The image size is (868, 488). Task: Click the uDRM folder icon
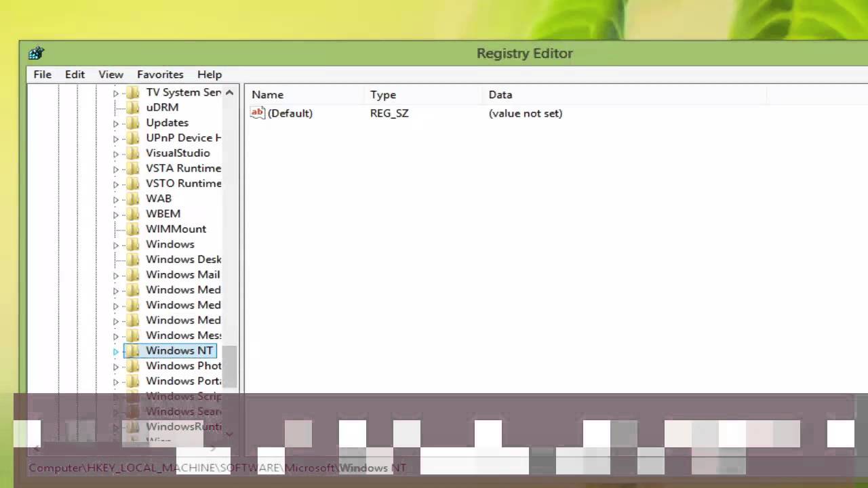tap(133, 107)
